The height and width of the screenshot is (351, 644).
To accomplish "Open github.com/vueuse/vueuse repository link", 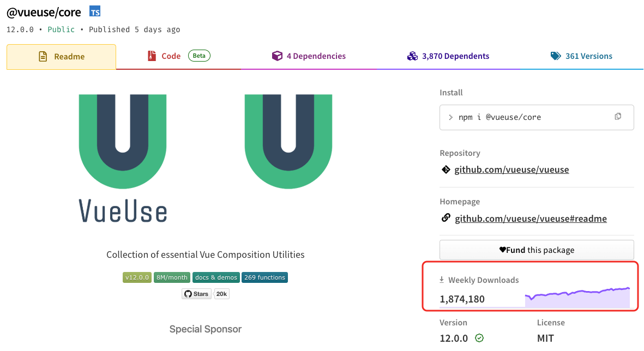I will [511, 170].
